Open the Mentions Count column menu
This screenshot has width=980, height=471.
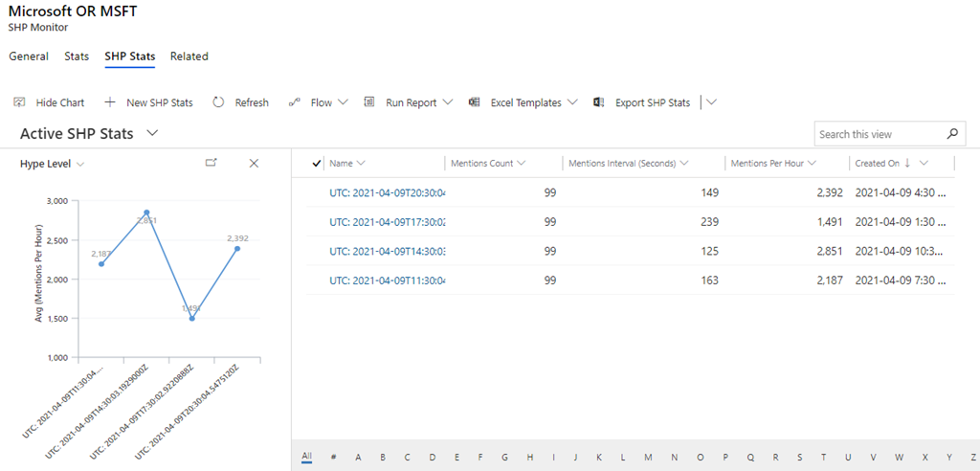pos(522,164)
